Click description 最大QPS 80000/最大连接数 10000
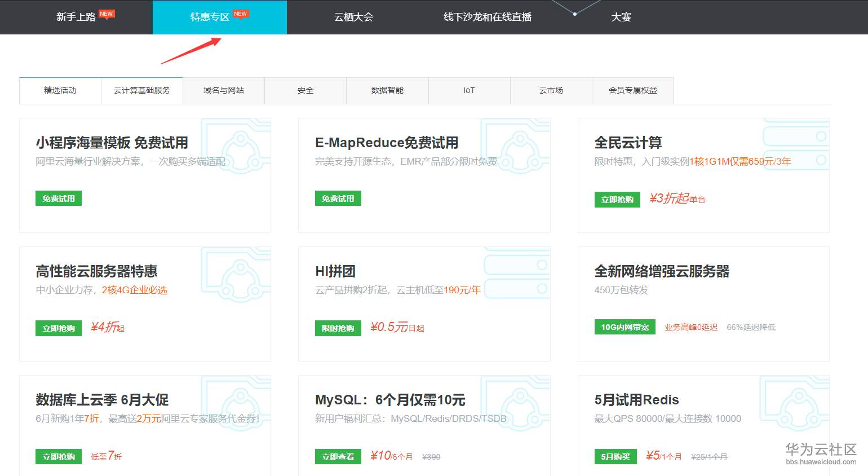Viewport: 868px width, 476px height. [668, 419]
